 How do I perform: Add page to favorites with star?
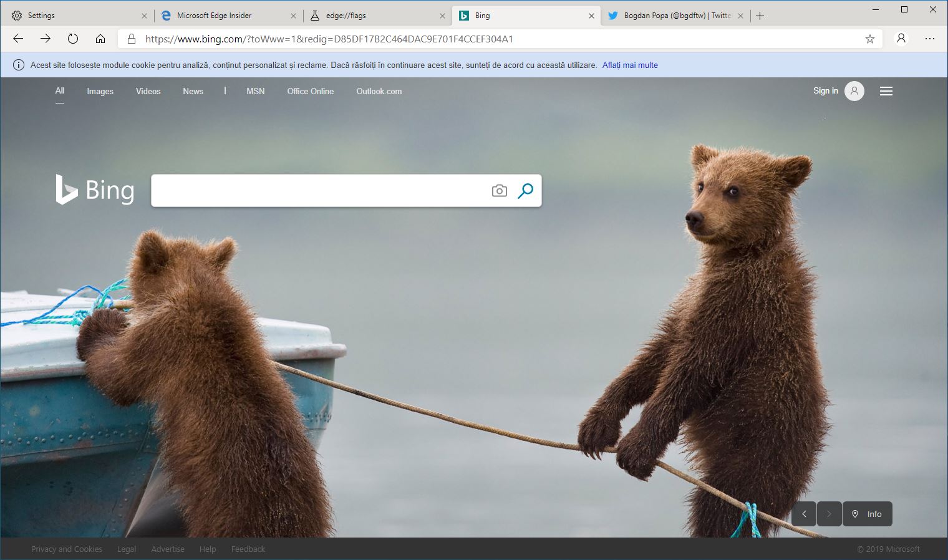(870, 39)
